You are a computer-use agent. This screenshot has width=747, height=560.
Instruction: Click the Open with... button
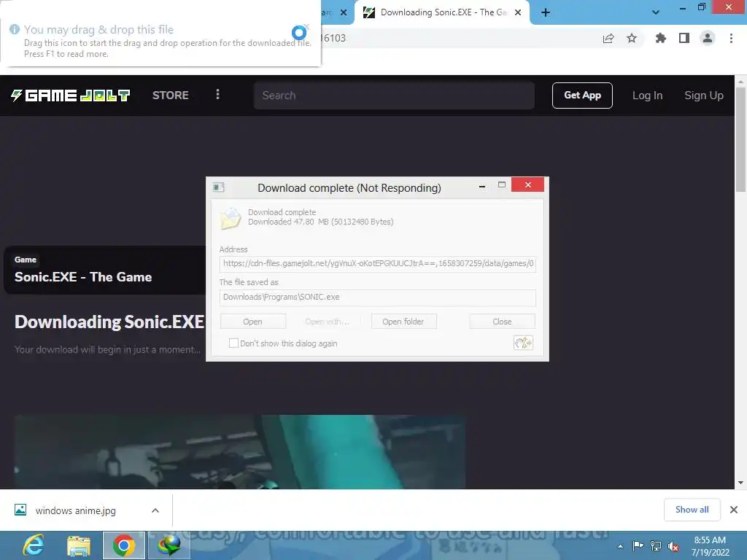(x=327, y=322)
